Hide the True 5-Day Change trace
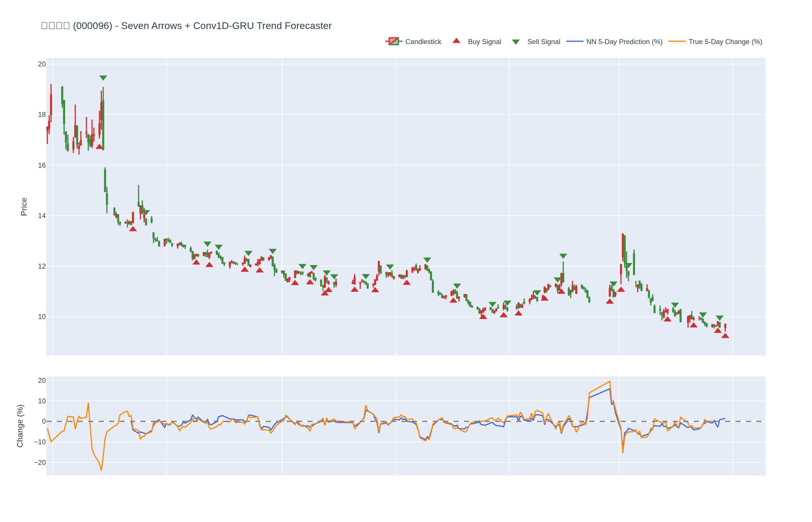812x522 pixels. click(725, 42)
